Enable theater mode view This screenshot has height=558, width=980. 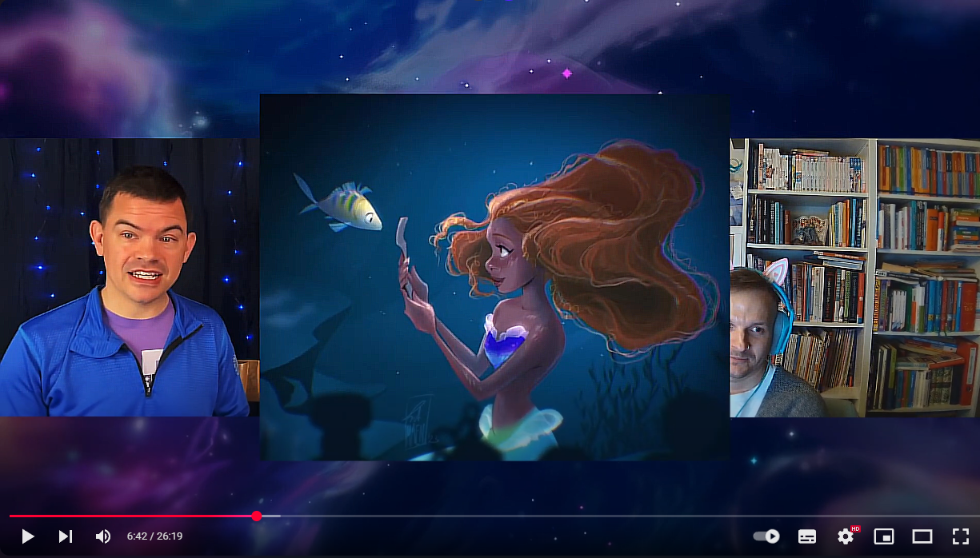(x=922, y=536)
